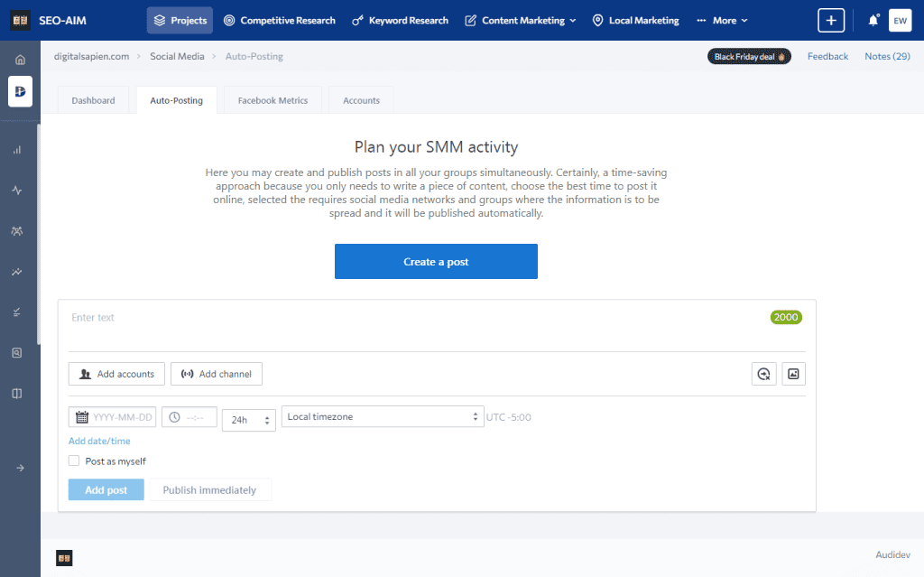Open the page search sidebar icon
Screen dimensions: 924x577
click(17, 353)
